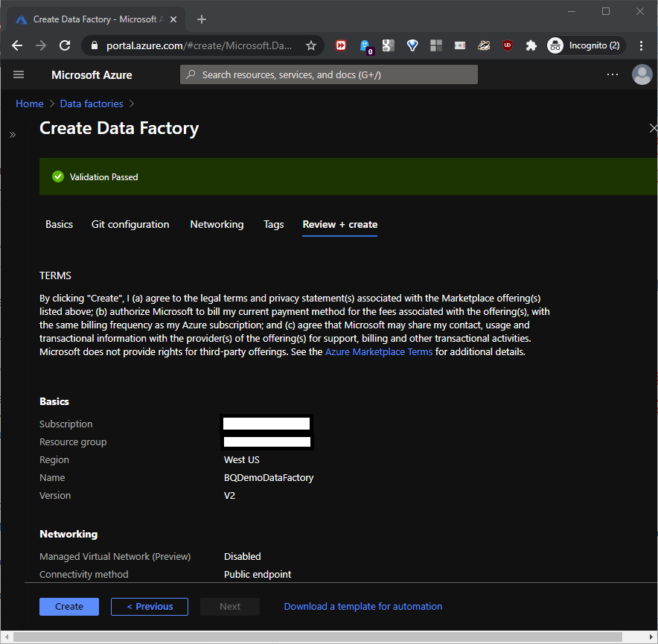Image resolution: width=658 pixels, height=644 pixels.
Task: Click the Managed Virtual Network (Preview) label
Action: pos(115,556)
